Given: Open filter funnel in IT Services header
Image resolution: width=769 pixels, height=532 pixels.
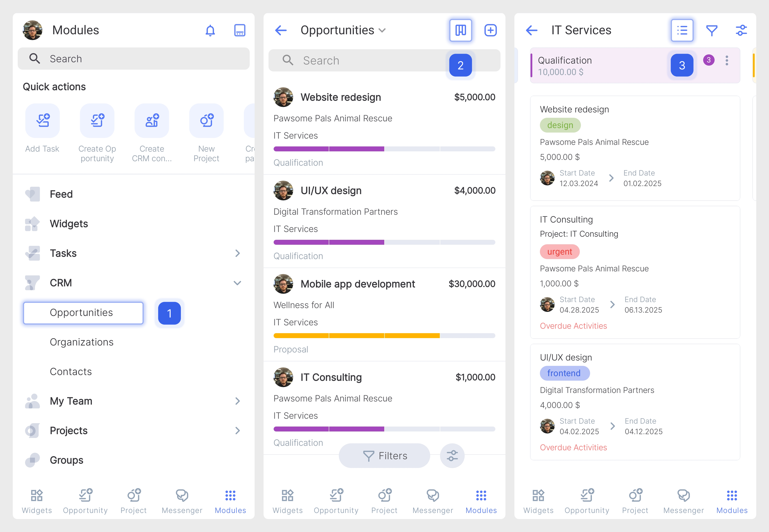Looking at the screenshot, I should point(712,30).
